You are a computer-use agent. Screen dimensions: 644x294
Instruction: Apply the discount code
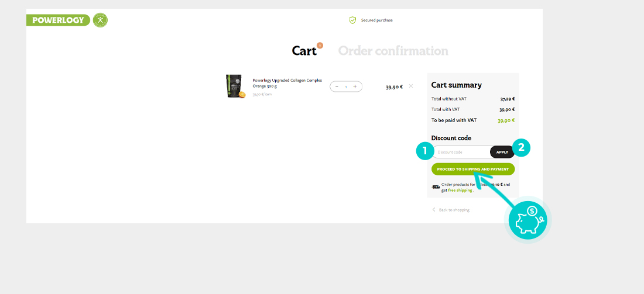click(x=502, y=152)
